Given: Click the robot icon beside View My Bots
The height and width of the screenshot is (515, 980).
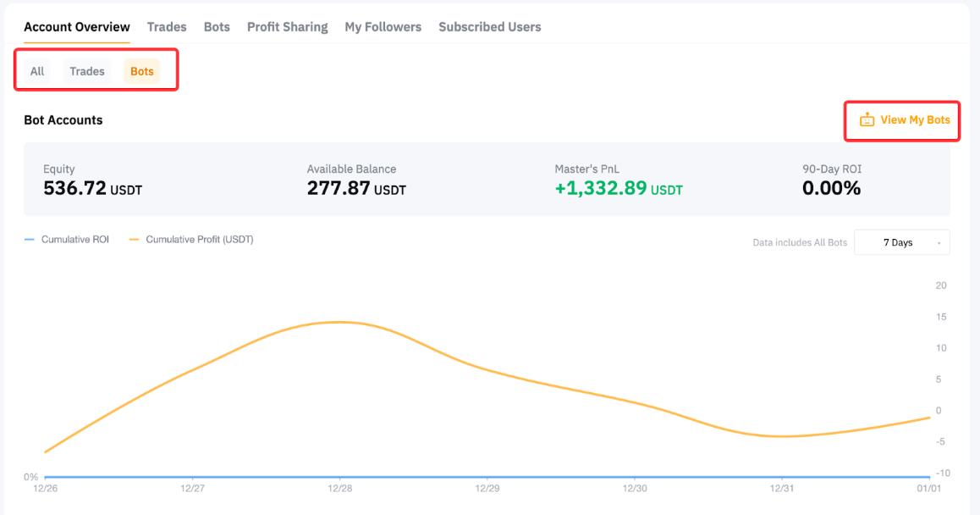Looking at the screenshot, I should click(867, 120).
